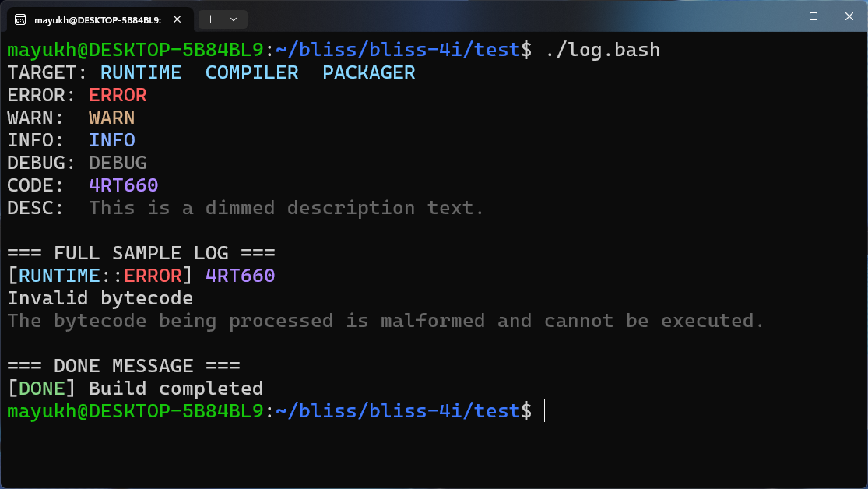The height and width of the screenshot is (489, 868).
Task: Select the ERROR label in red
Action: [117, 94]
